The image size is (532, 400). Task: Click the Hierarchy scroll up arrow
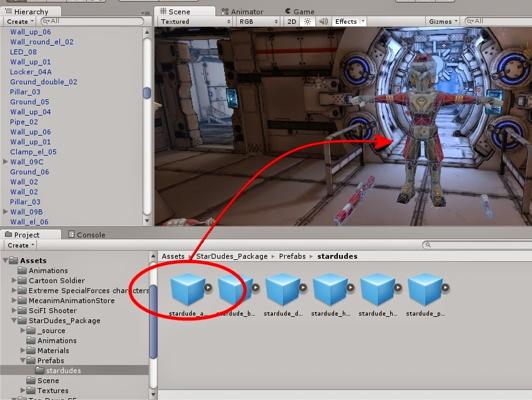(x=147, y=33)
